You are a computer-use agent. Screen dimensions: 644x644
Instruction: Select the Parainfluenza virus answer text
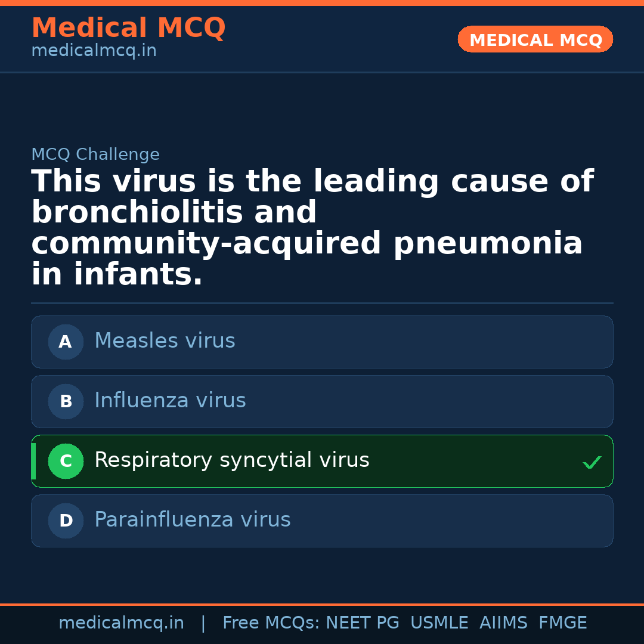point(192,520)
